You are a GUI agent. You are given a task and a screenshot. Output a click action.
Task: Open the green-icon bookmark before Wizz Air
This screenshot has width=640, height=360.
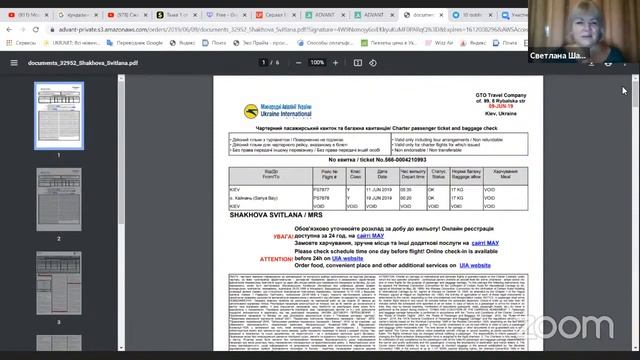coord(389,42)
